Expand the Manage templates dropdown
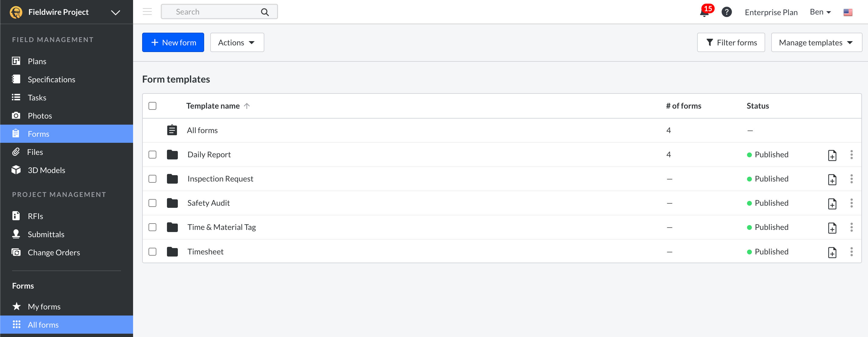 tap(816, 42)
